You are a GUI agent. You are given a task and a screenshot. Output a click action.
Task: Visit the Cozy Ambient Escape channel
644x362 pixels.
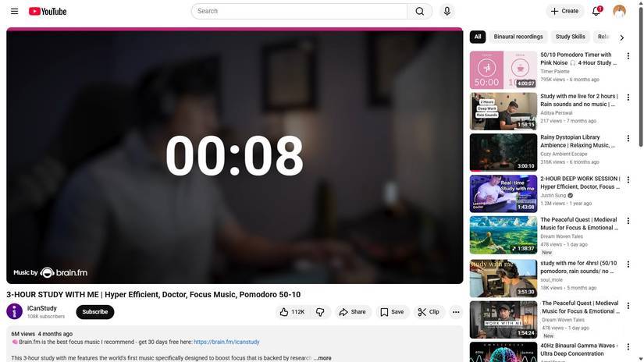(x=564, y=154)
